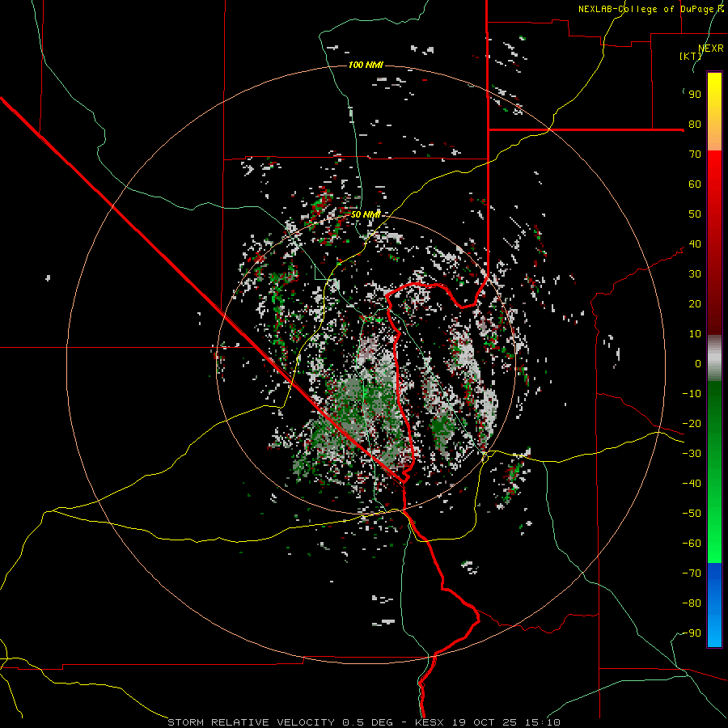Click the positive 10 scale value

tap(695, 334)
